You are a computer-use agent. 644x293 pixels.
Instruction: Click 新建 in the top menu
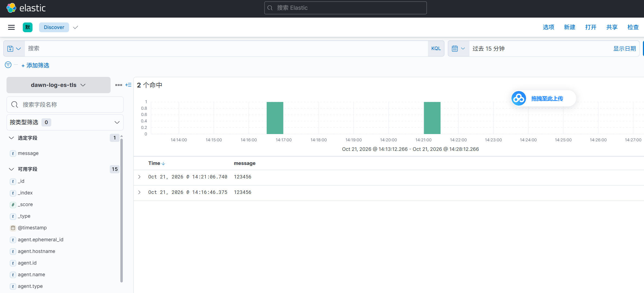[x=569, y=27]
